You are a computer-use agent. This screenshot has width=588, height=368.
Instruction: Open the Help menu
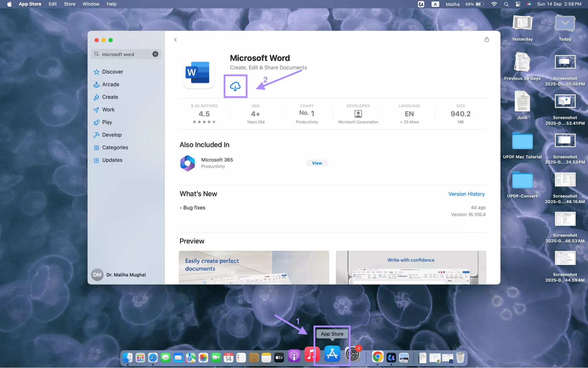(x=111, y=4)
